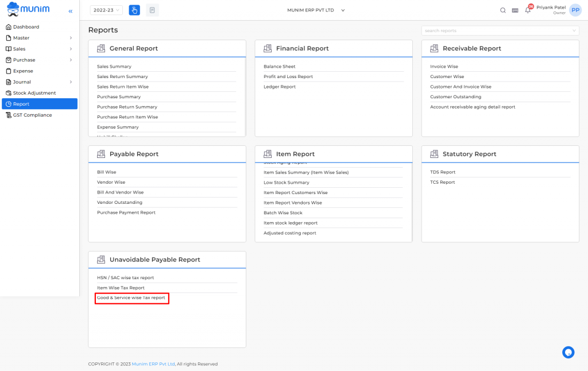Expand the Sales menu chevron

click(x=71, y=49)
